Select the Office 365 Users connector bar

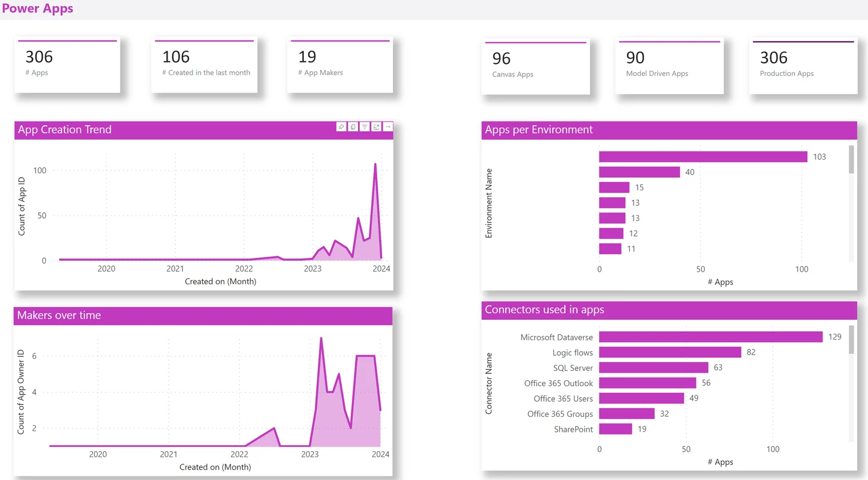tap(642, 398)
